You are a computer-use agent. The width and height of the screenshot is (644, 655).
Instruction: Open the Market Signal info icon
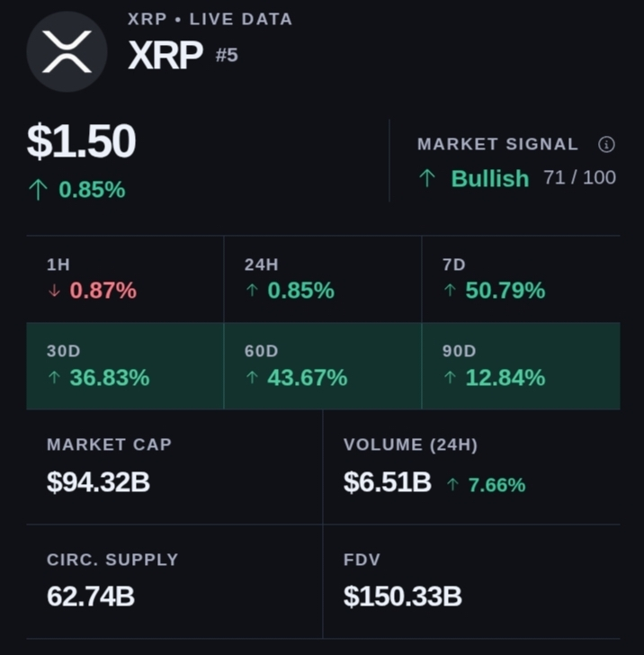pos(606,145)
